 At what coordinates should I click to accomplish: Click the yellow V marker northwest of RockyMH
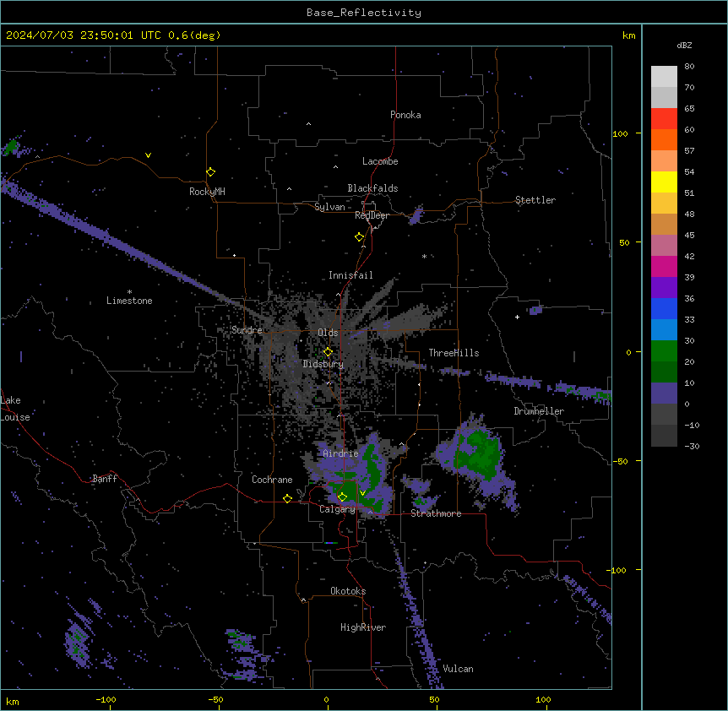(148, 155)
